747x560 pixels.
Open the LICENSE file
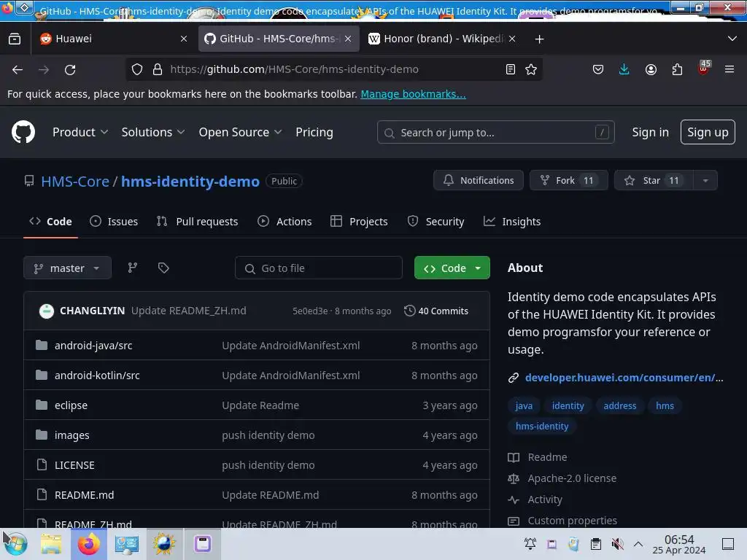point(74,465)
